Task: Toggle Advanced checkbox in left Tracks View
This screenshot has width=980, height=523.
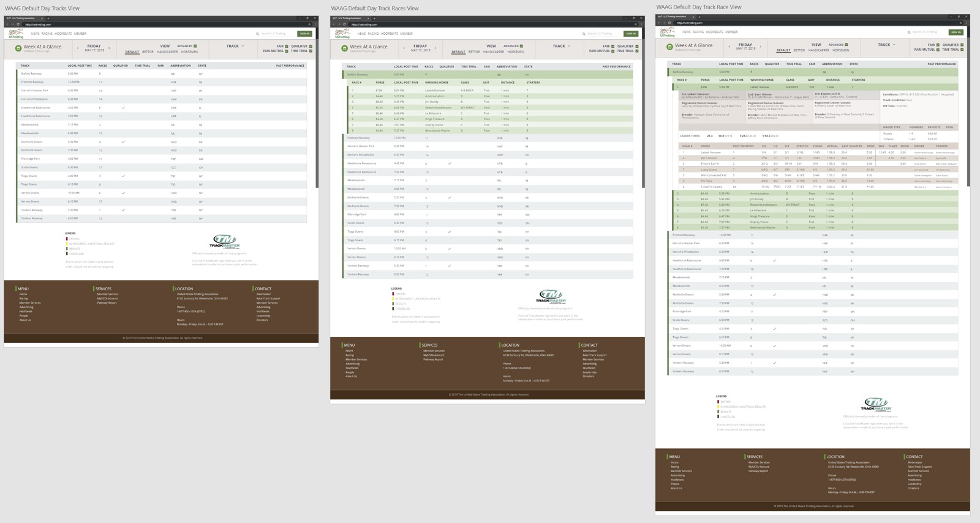Action: 195,46
